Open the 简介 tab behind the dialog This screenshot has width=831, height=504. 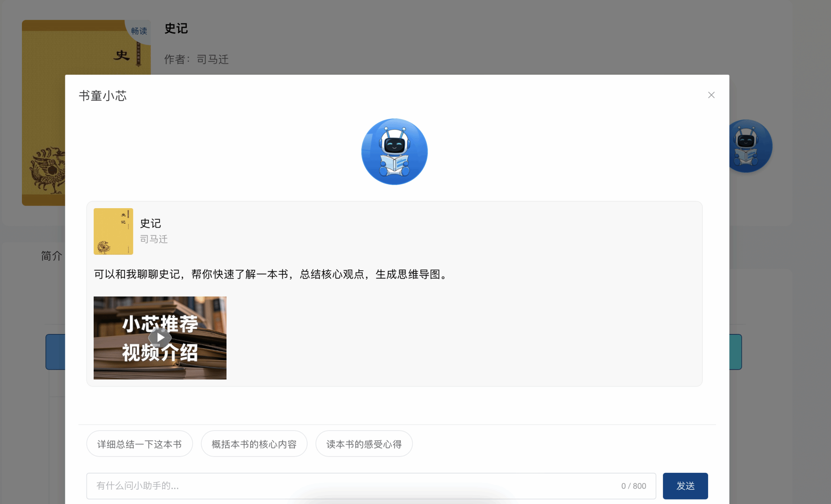click(x=51, y=256)
